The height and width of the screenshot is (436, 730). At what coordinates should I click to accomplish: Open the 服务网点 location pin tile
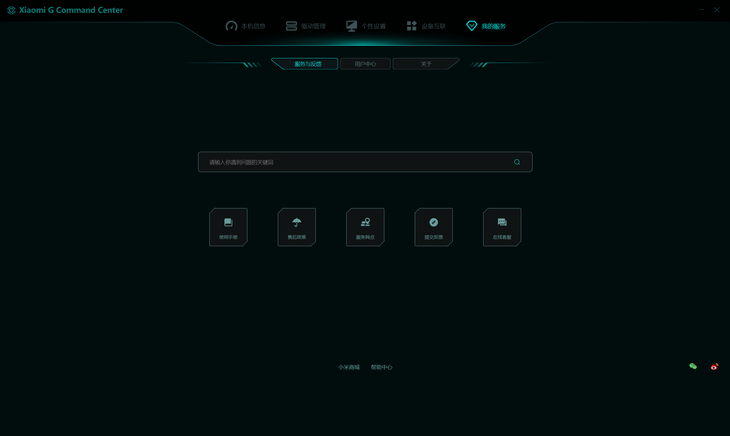[x=365, y=227]
